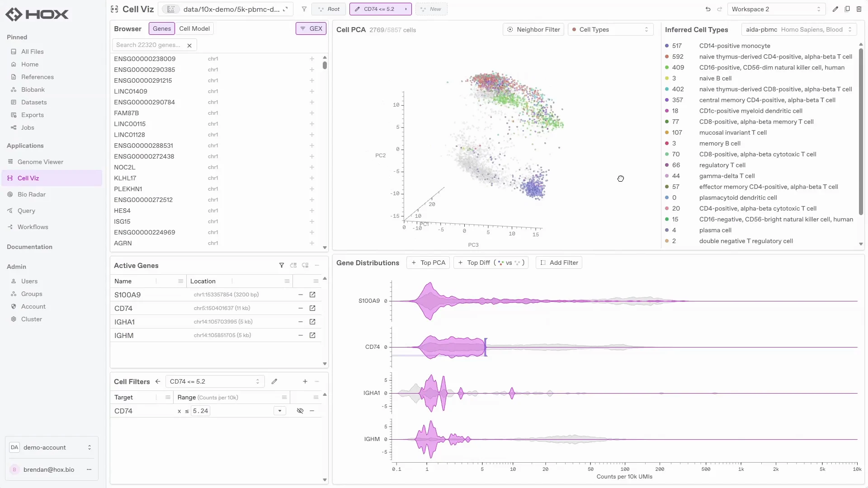Screen dimensions: 868x488
Task: Open the aida-pbmc model dropdown
Action: [799, 29]
